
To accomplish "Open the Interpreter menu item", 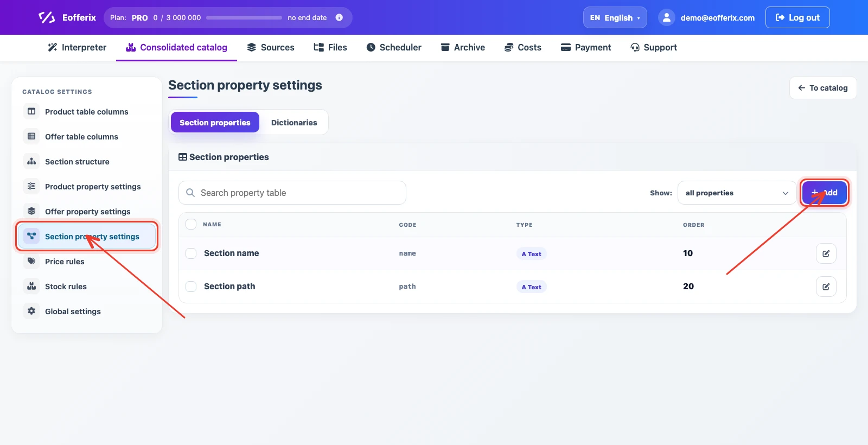I will [77, 47].
